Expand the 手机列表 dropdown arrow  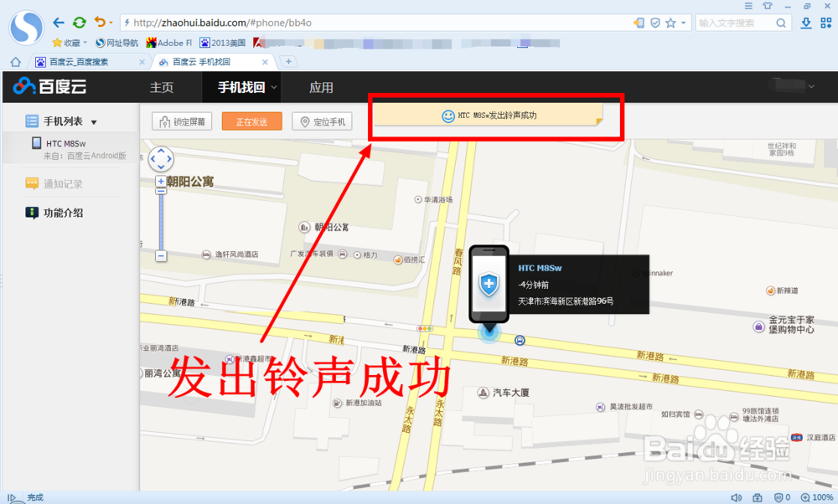[x=94, y=122]
